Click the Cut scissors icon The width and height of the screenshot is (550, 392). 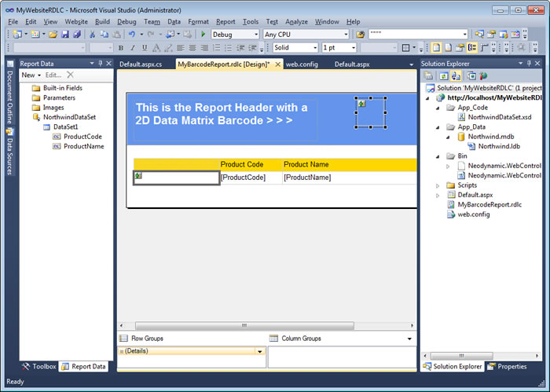click(92, 34)
